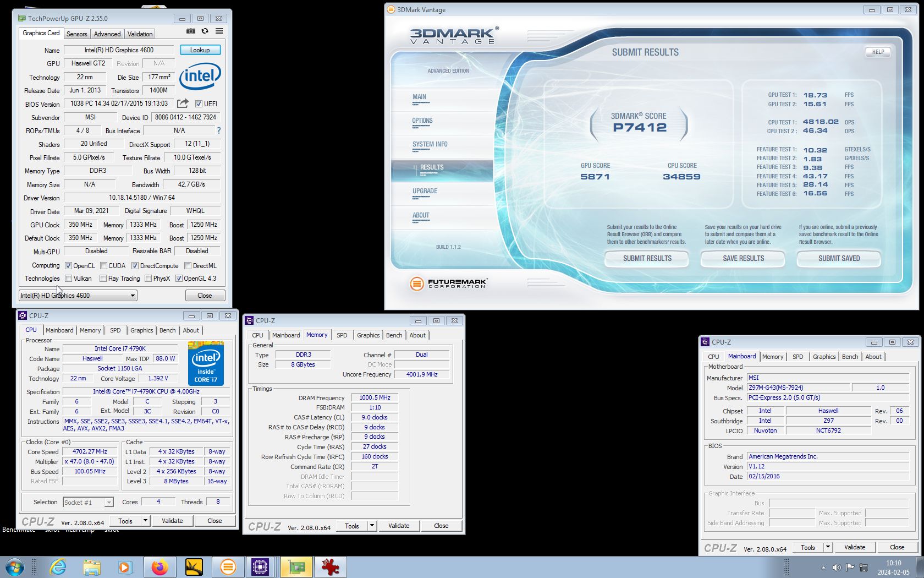
Task: Open the Windows Start menu orb
Action: [x=14, y=567]
